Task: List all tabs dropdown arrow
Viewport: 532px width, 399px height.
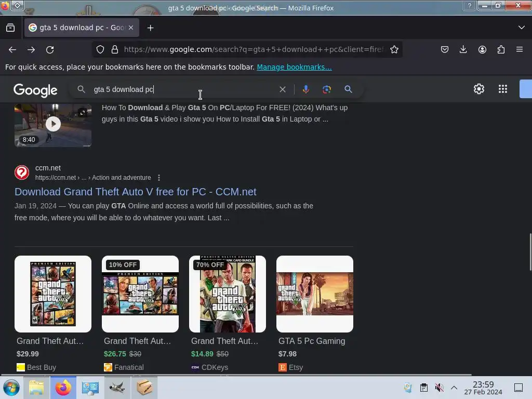Action: click(522, 28)
